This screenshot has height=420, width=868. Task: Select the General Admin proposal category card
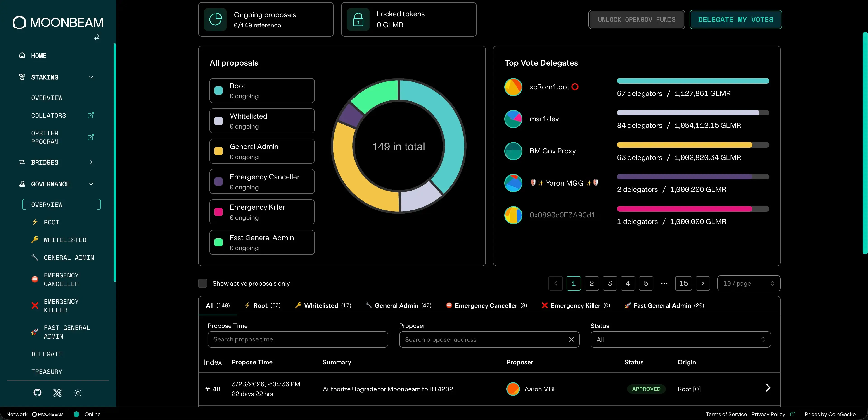(x=262, y=151)
